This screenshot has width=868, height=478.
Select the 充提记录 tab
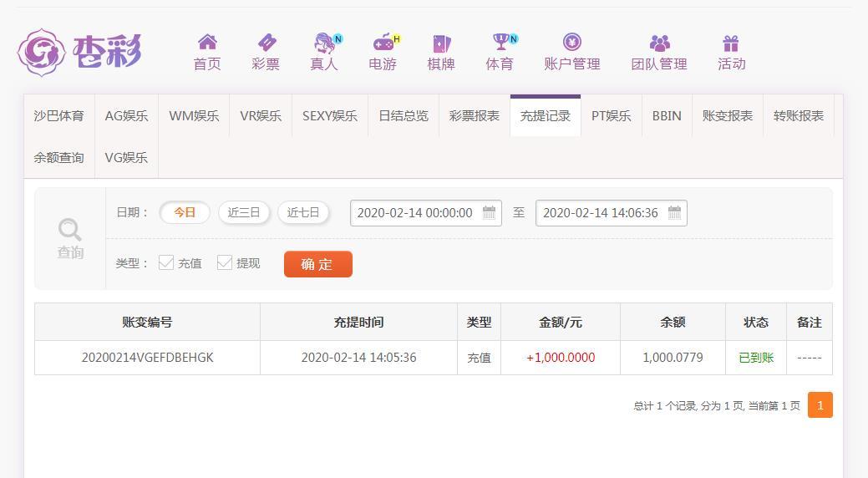tap(546, 116)
